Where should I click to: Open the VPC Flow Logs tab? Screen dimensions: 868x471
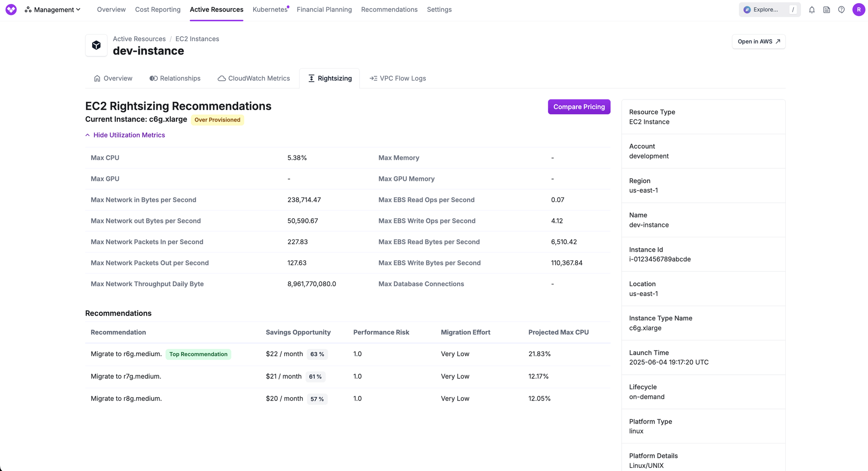coord(398,78)
